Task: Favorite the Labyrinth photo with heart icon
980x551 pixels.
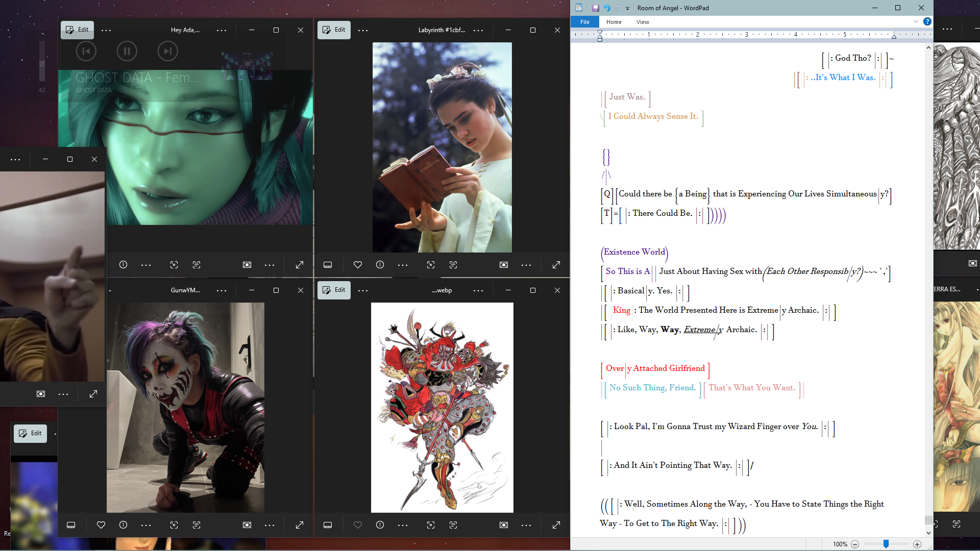Action: pyautogui.click(x=357, y=265)
